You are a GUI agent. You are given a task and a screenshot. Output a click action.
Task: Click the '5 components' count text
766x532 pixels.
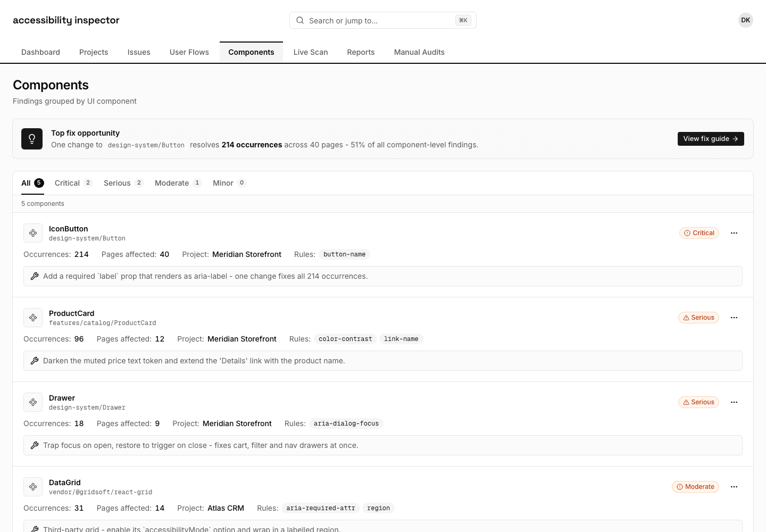pyautogui.click(x=43, y=204)
